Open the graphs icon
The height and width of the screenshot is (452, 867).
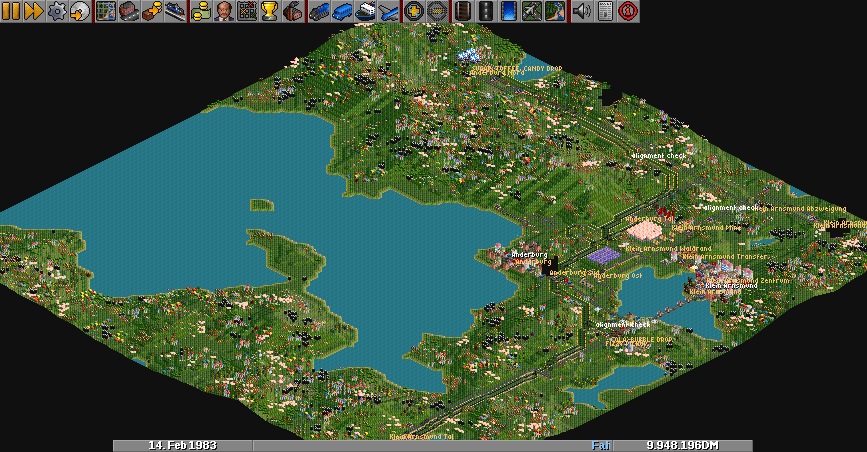[x=247, y=11]
